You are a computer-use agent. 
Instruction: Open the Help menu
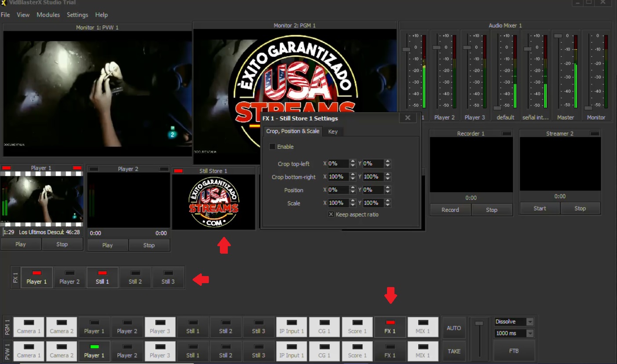tap(102, 15)
